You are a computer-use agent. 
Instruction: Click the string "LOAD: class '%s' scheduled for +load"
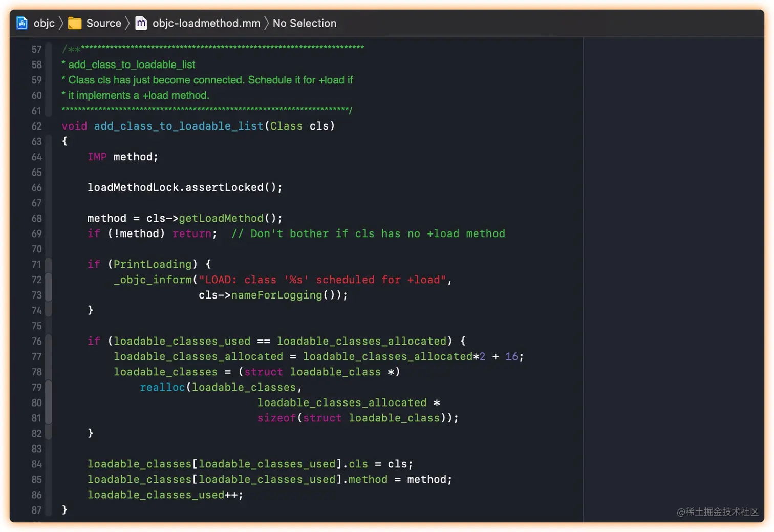point(322,280)
